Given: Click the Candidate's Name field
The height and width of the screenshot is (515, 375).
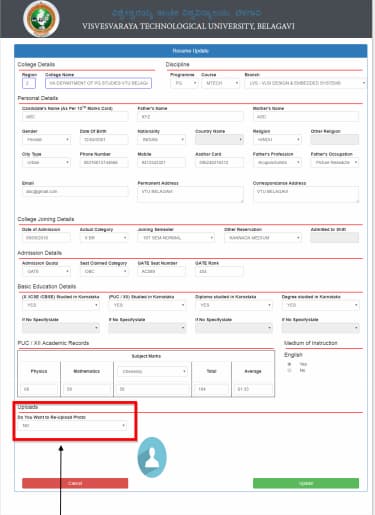Looking at the screenshot, I should click(x=75, y=117).
